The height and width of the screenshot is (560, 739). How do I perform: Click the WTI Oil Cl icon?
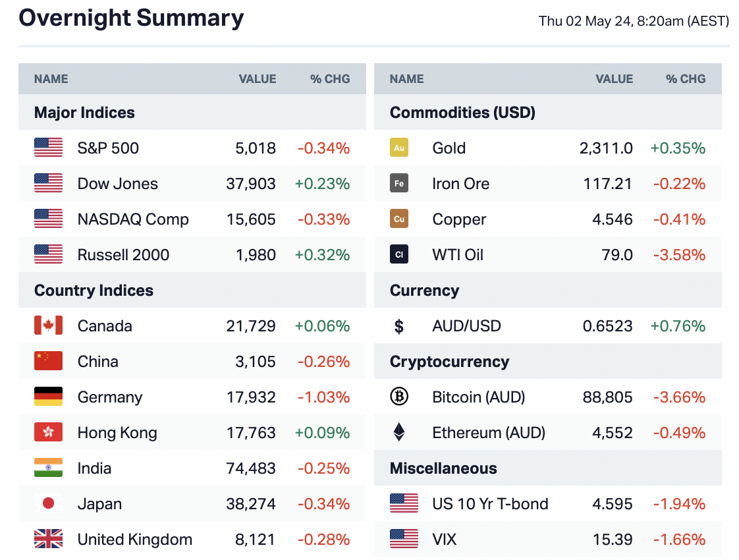tap(399, 255)
